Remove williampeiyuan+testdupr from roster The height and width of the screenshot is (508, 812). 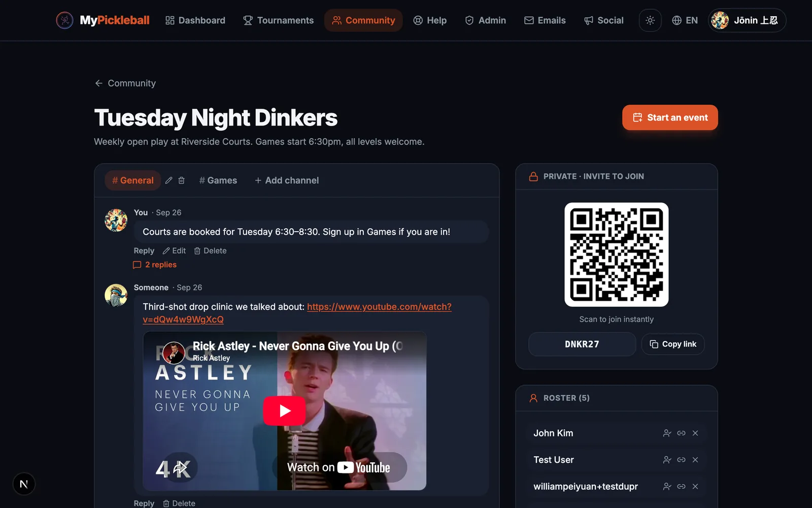(695, 487)
